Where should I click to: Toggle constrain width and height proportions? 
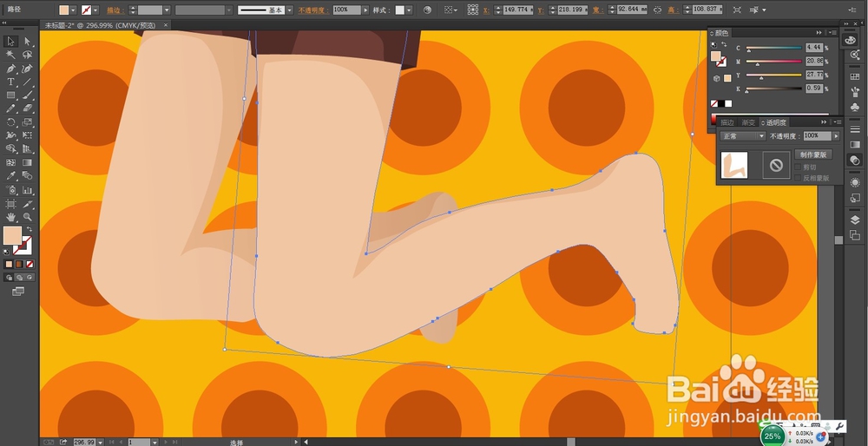pyautogui.click(x=657, y=10)
